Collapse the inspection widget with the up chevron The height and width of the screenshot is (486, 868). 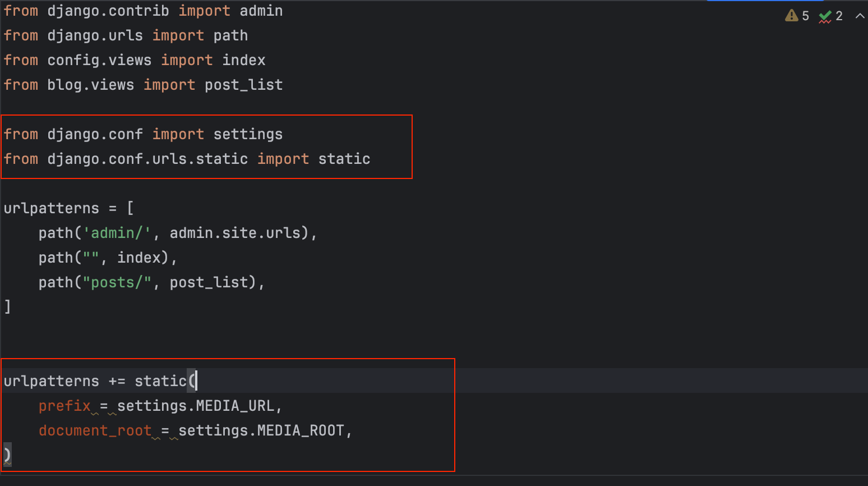coord(860,16)
